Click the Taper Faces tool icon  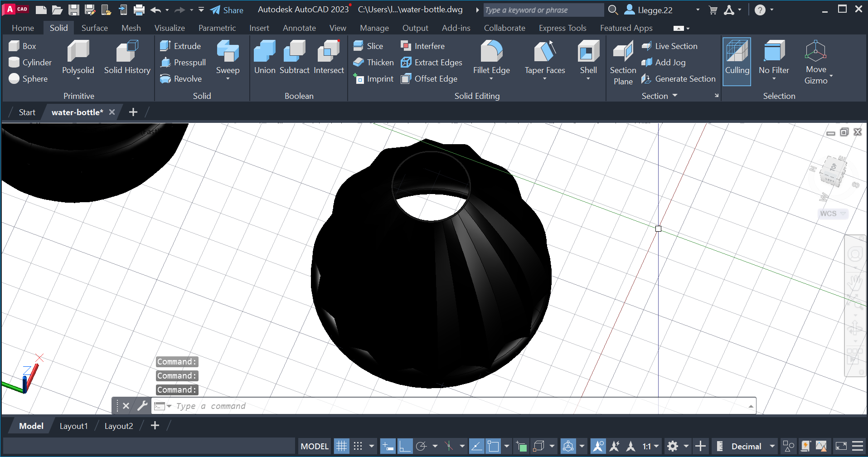(545, 51)
